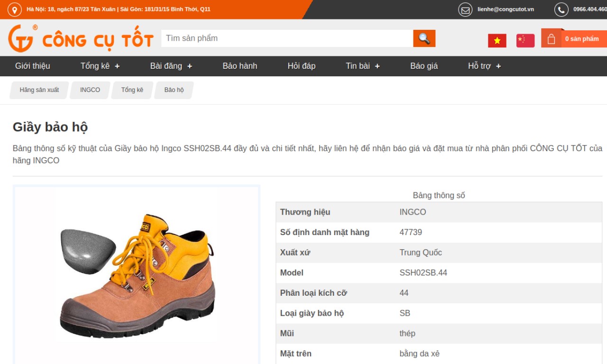Switch language with Chinese flag
607x364 pixels.
pyautogui.click(x=525, y=41)
